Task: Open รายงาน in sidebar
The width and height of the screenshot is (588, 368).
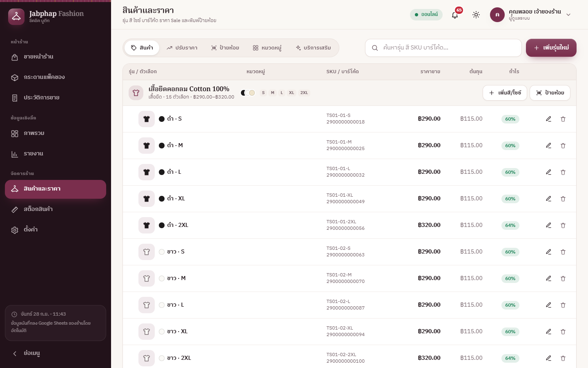Action: (56, 154)
